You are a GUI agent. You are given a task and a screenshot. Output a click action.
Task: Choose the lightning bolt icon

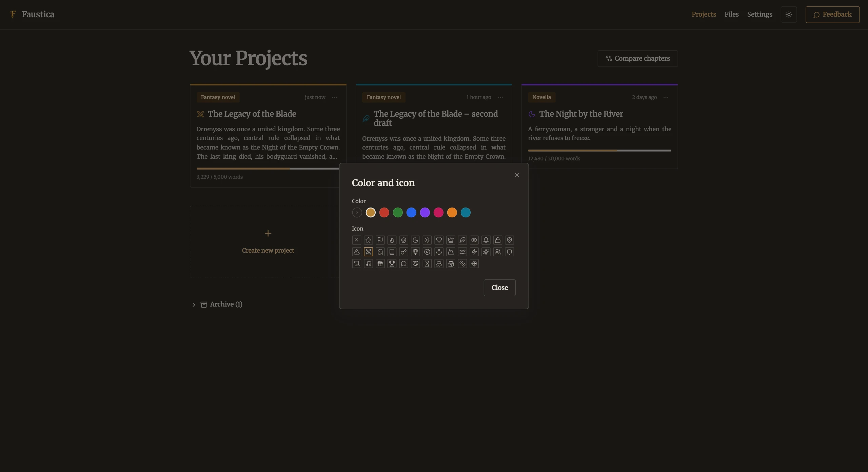[x=474, y=252]
